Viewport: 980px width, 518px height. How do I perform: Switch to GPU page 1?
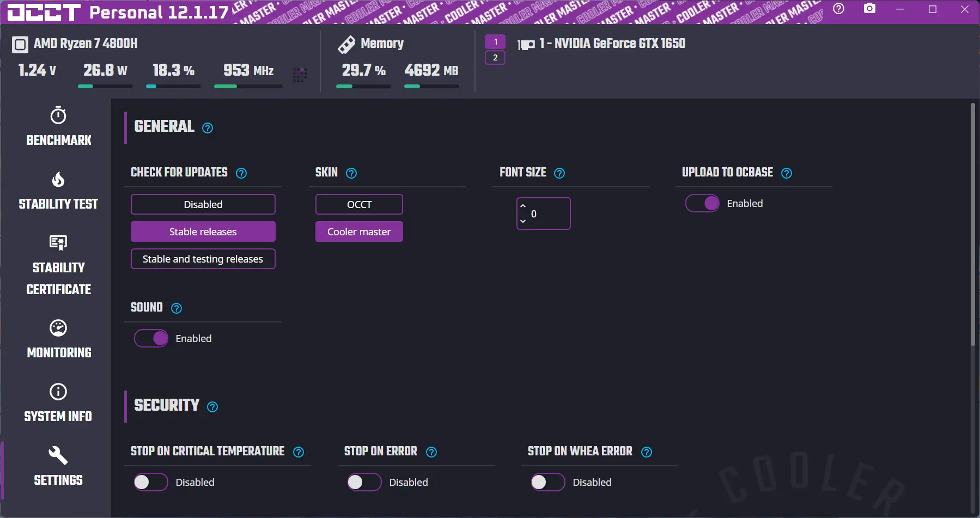pos(495,42)
